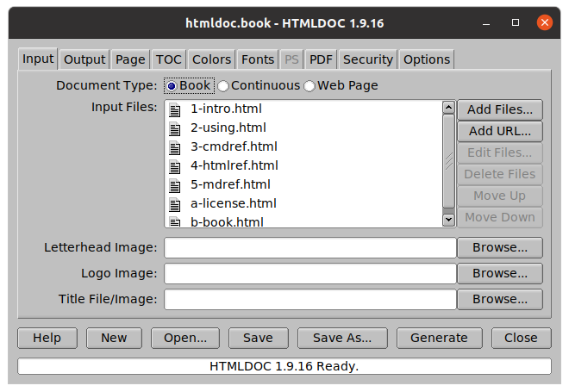This screenshot has width=569, height=392.
Task: Focus the Title File/Image input field
Action: pos(310,299)
